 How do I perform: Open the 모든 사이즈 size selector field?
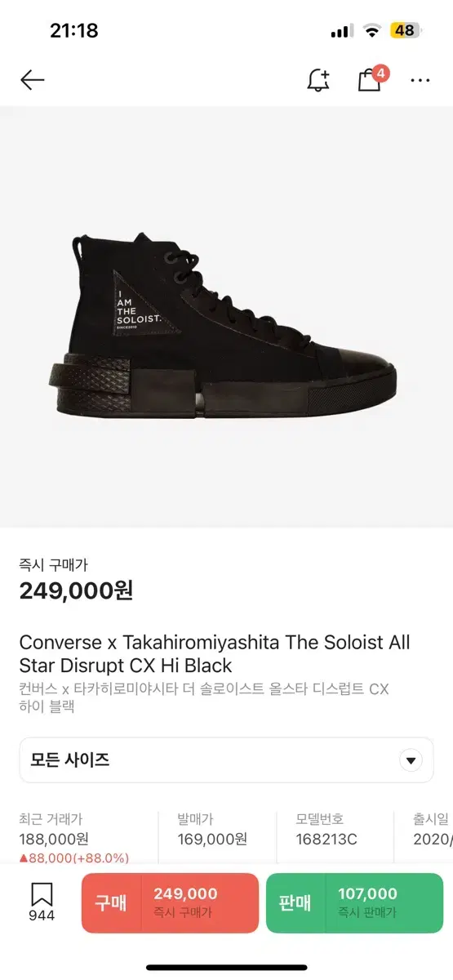[226, 760]
